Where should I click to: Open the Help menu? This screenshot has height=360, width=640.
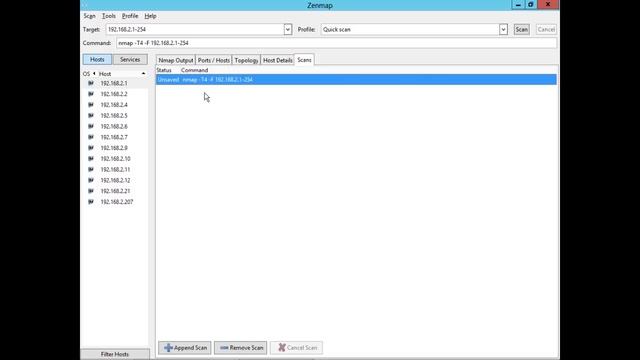pyautogui.click(x=150, y=16)
